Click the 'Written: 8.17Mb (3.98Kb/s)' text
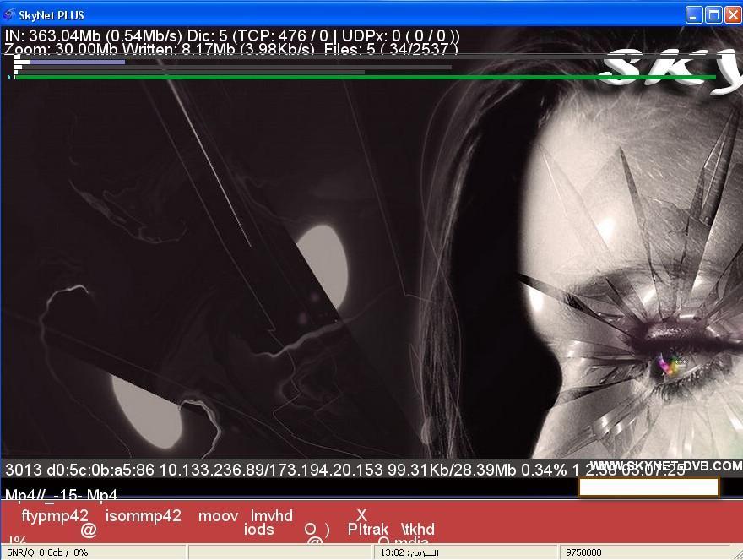Image resolution: width=743 pixels, height=560 pixels. point(219,49)
